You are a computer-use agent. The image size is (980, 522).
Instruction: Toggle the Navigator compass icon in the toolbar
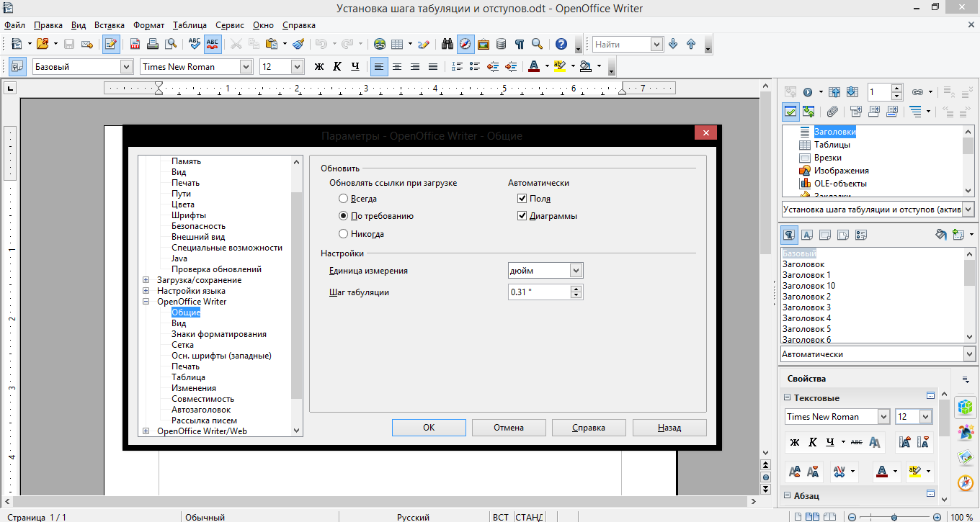tap(465, 44)
